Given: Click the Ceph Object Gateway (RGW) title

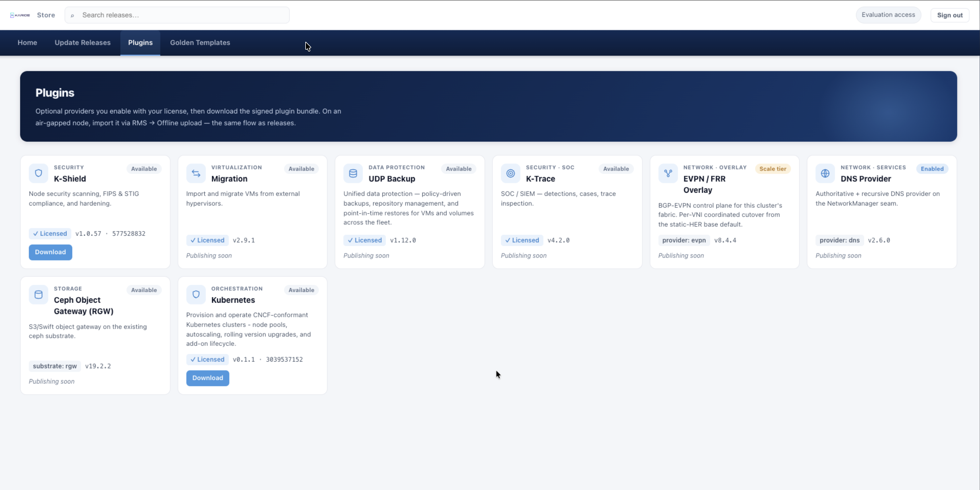Looking at the screenshot, I should (84, 306).
